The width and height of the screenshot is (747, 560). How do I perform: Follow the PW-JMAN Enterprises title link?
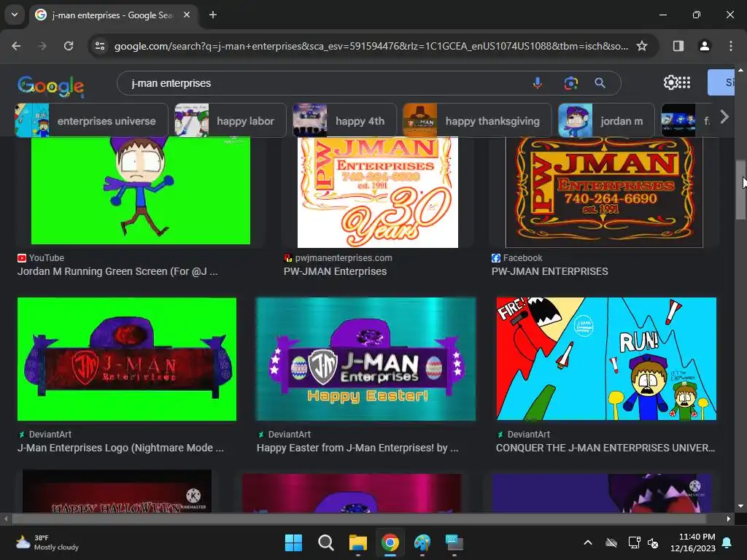pyautogui.click(x=335, y=271)
